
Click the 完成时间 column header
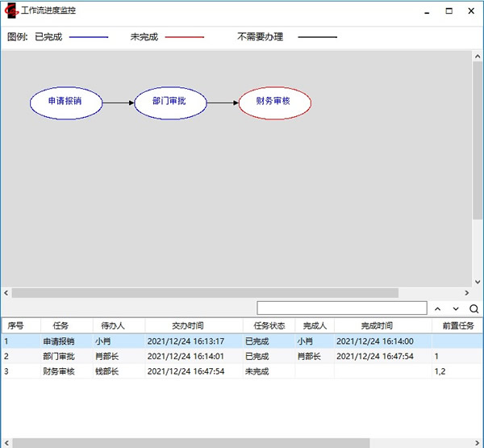[x=377, y=325]
